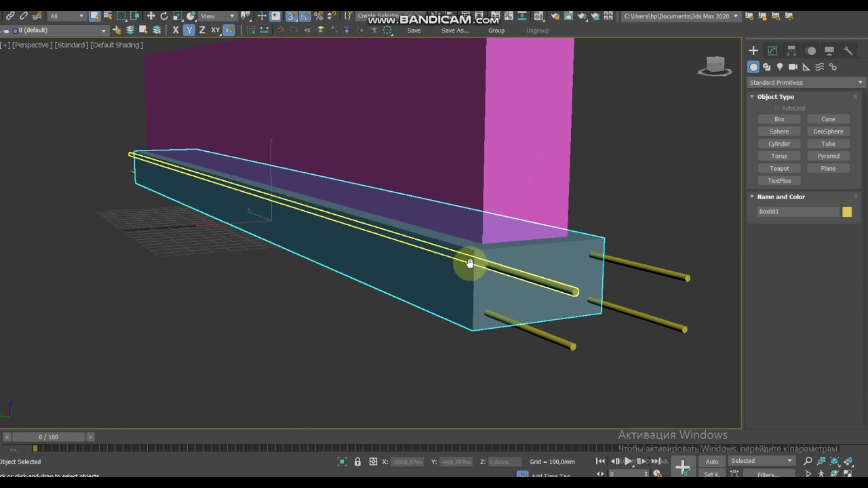
Task: Select the Rotate transform tool
Action: pyautogui.click(x=163, y=16)
